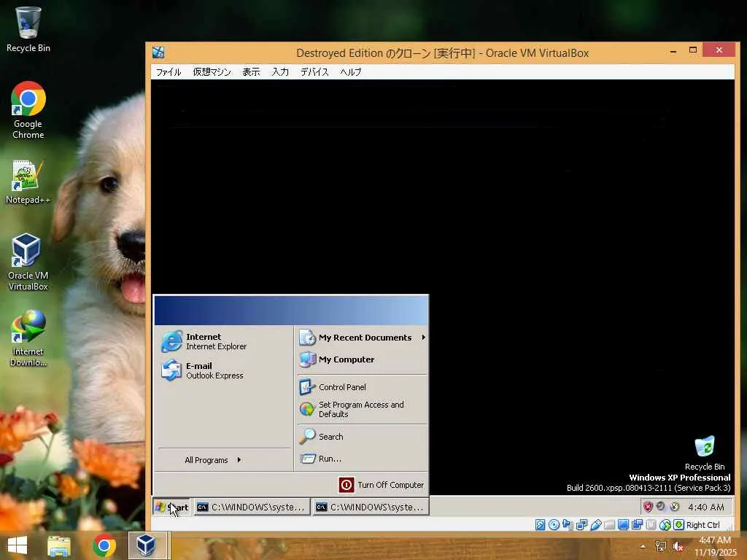Open Internet Explorer from the XP Start menu
Image resolution: width=747 pixels, height=560 pixels.
point(223,341)
